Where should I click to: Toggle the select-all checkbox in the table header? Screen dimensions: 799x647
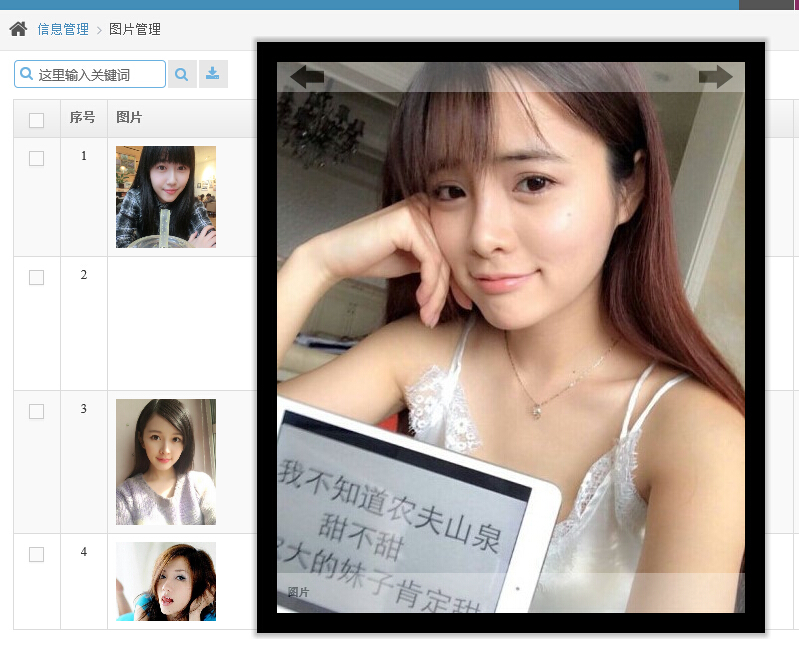tap(36, 120)
